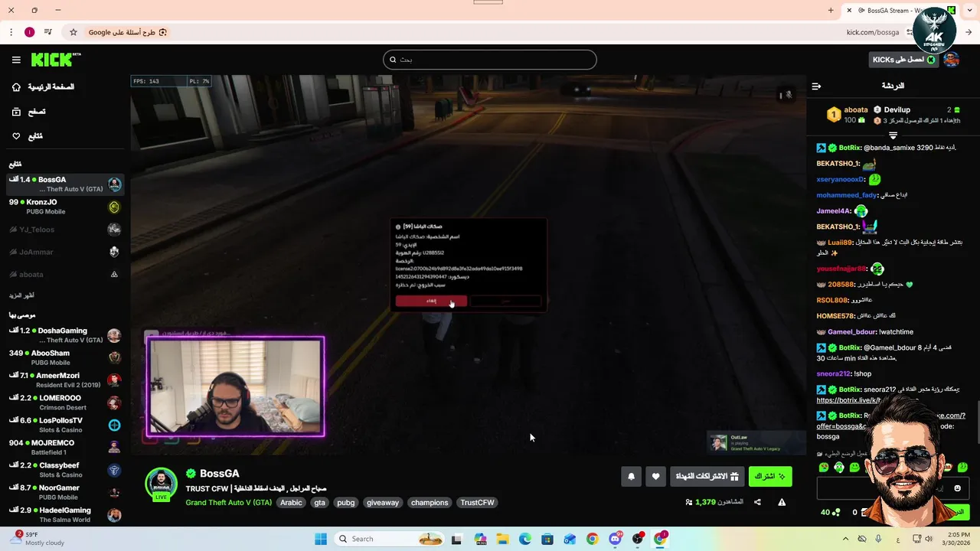Image resolution: width=980 pixels, height=551 pixels.
Task: Open Discord from the taskbar
Action: tap(615, 539)
